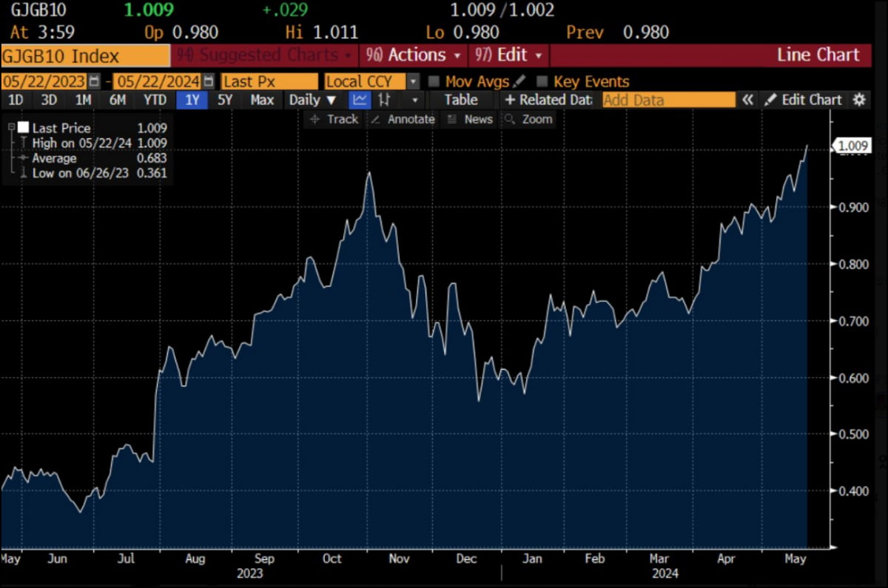Click the end date 05/22/2024 field
The height and width of the screenshot is (588, 888).
click(158, 81)
